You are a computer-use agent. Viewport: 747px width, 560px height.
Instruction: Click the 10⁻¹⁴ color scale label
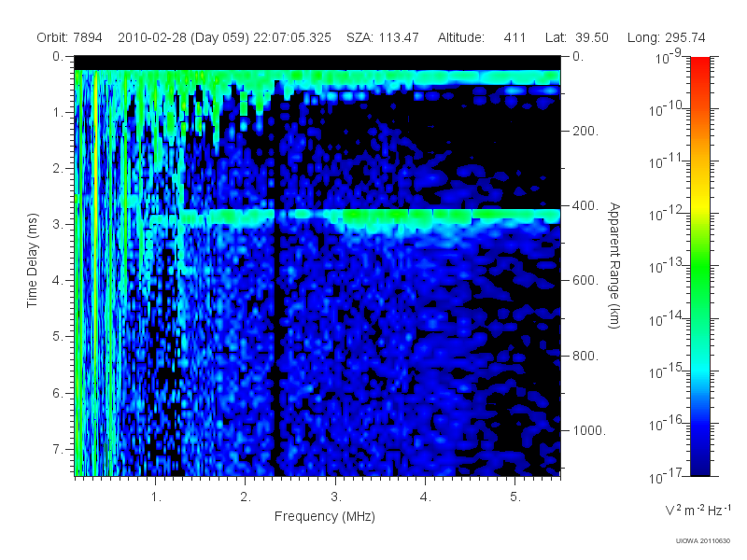coord(666,319)
